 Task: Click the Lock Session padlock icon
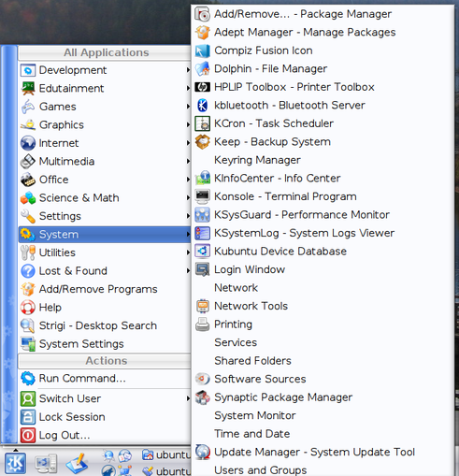[x=28, y=417]
